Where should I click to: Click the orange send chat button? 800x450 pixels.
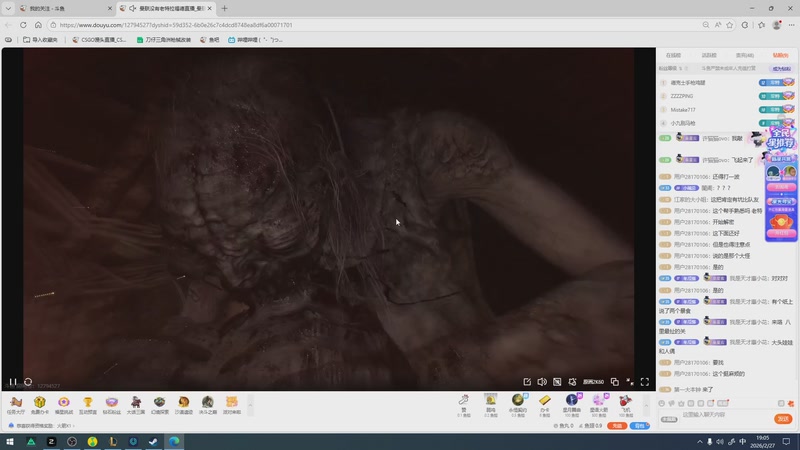tap(783, 419)
